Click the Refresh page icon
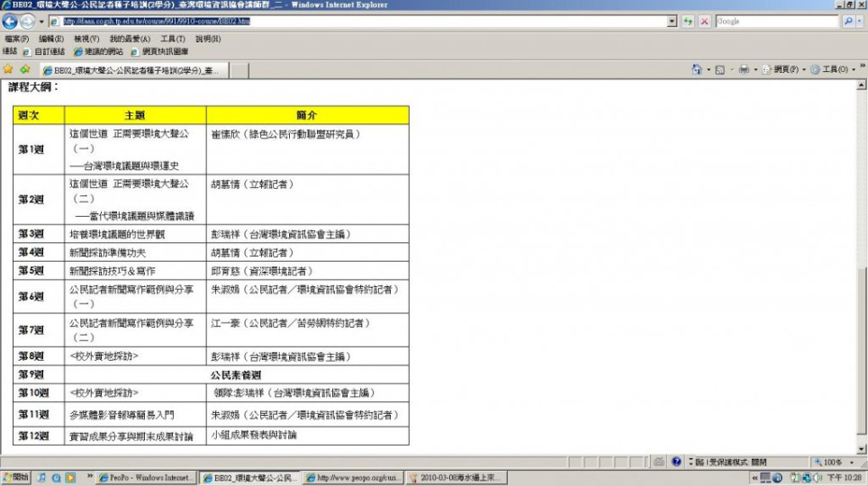Screen dimensions: 868x486 coord(689,22)
